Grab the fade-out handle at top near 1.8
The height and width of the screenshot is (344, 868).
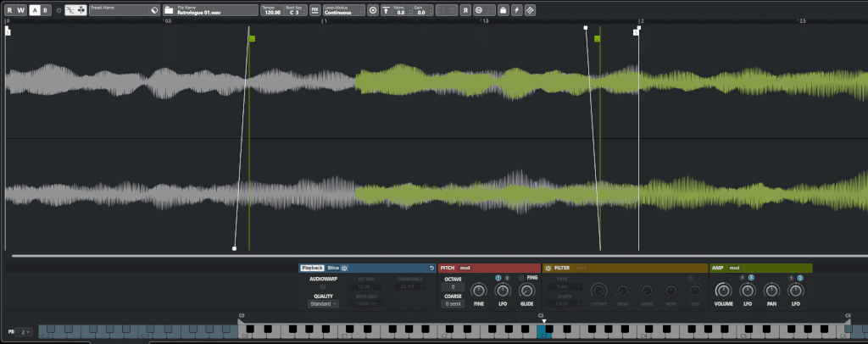coord(586,27)
